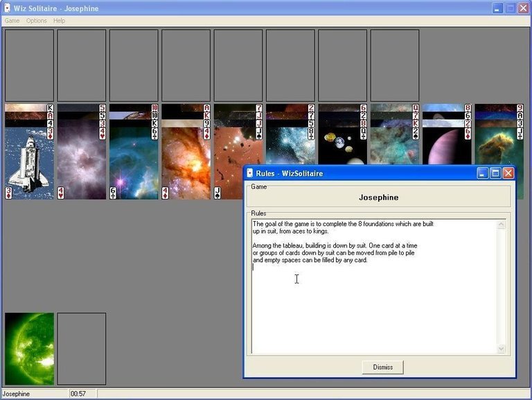Click the Eagle nebula pillar card pile
This screenshot has width=532, height=400.
499,149
